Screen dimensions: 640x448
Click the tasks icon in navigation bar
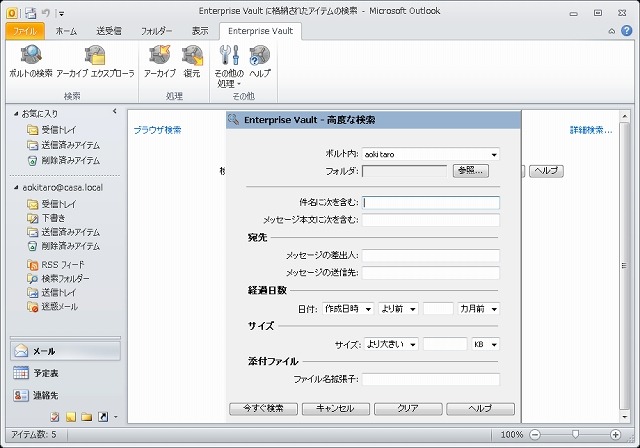(x=55, y=417)
